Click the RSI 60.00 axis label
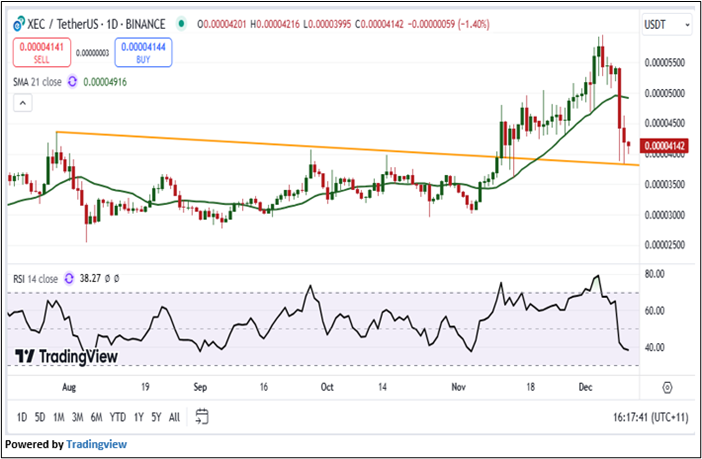 pos(655,311)
